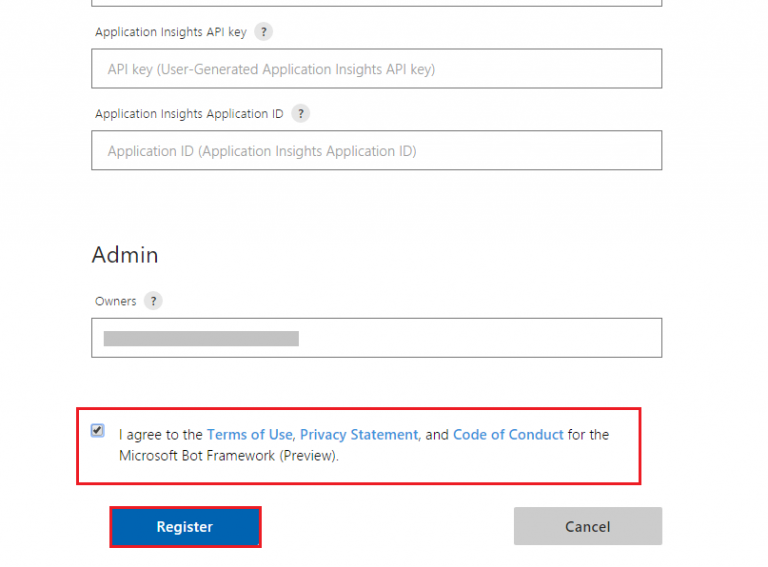768x567 pixels.
Task: Select the grayed-out owner entry in Owners
Action: 201,339
